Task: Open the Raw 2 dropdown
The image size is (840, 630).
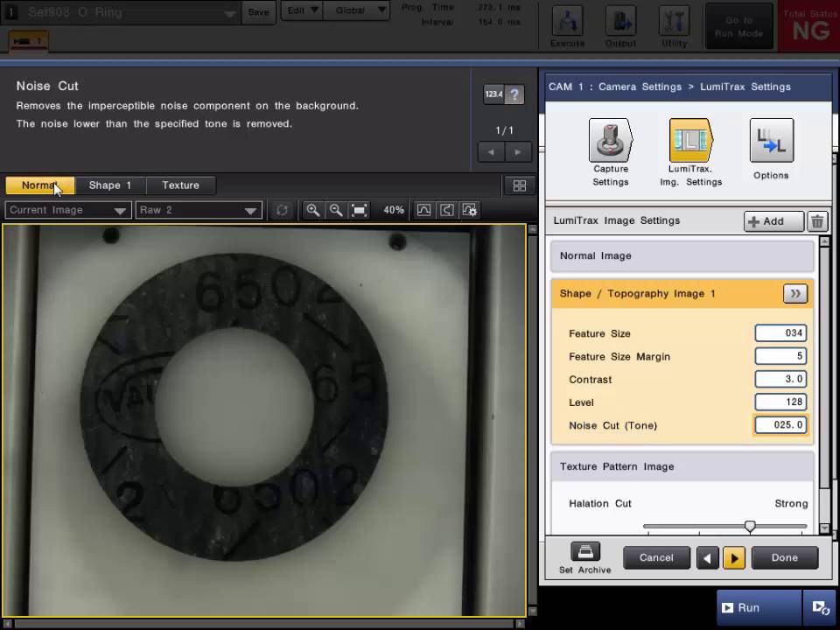Action: (x=199, y=210)
